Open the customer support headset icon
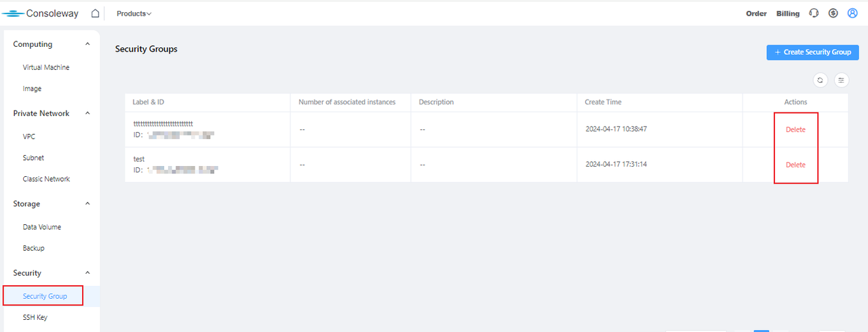Image resolution: width=868 pixels, height=332 pixels. click(x=814, y=14)
